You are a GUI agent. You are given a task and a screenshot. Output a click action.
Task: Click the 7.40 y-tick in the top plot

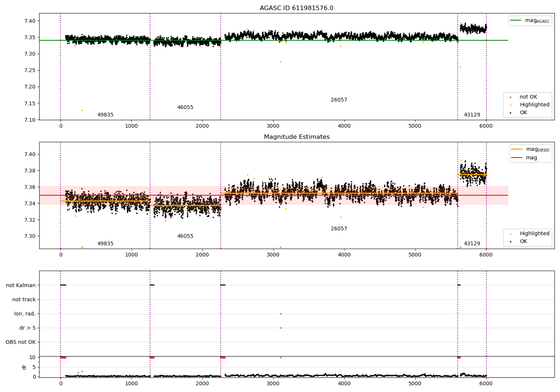tap(29, 21)
